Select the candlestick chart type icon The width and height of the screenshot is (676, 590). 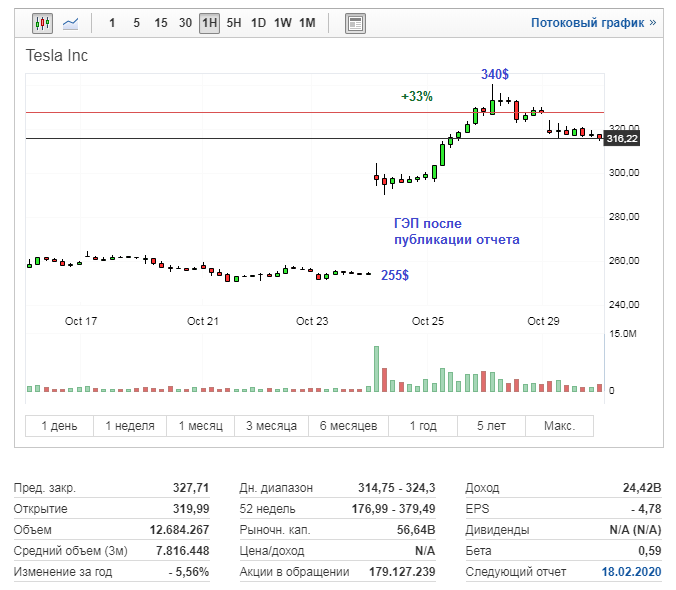pyautogui.click(x=42, y=23)
